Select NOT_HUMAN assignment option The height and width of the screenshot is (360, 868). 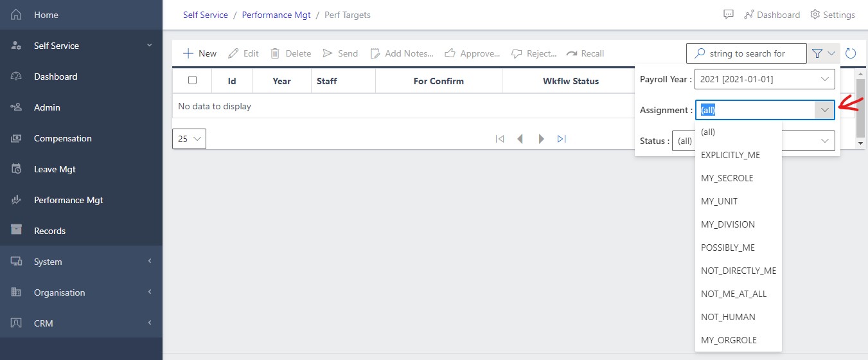[x=738, y=317]
